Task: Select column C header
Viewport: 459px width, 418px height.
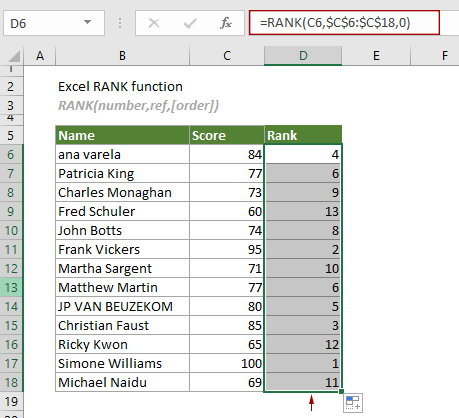Action: click(227, 56)
